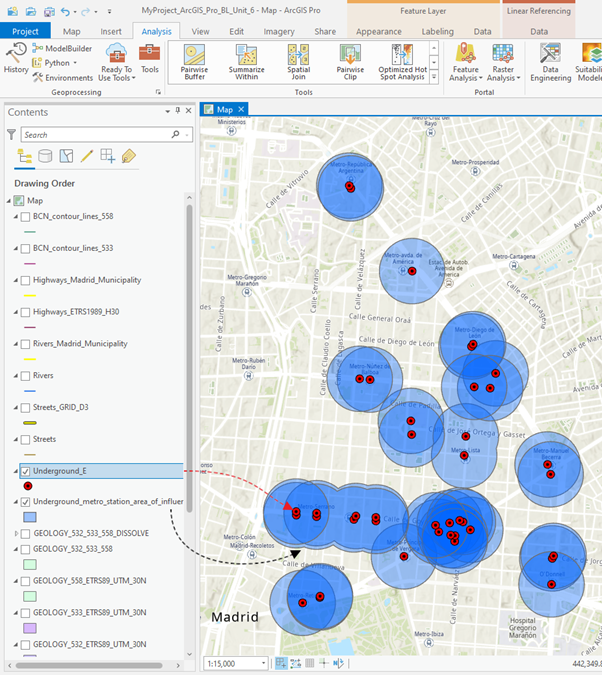
Task: Save the project with the disk icon
Action: point(50,11)
